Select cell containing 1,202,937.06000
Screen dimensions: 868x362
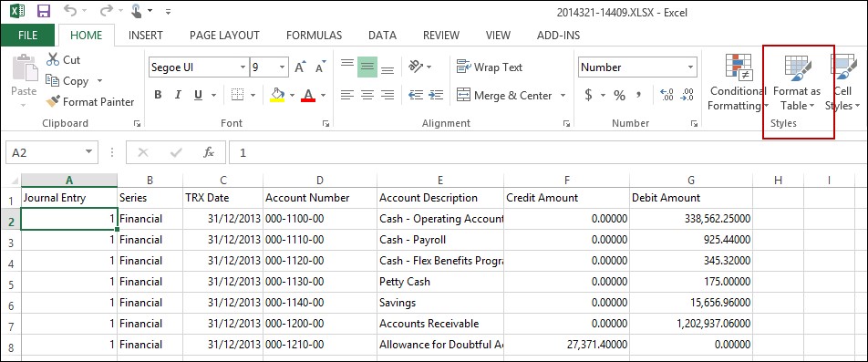coord(690,324)
